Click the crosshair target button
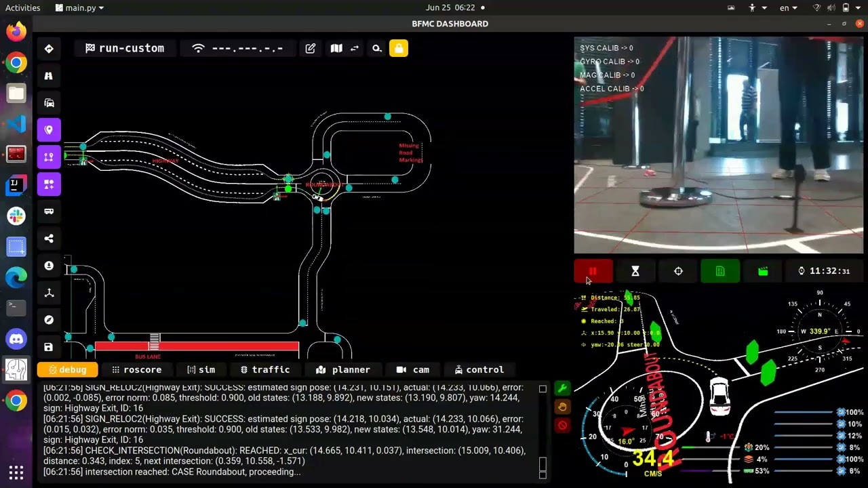 pos(678,271)
